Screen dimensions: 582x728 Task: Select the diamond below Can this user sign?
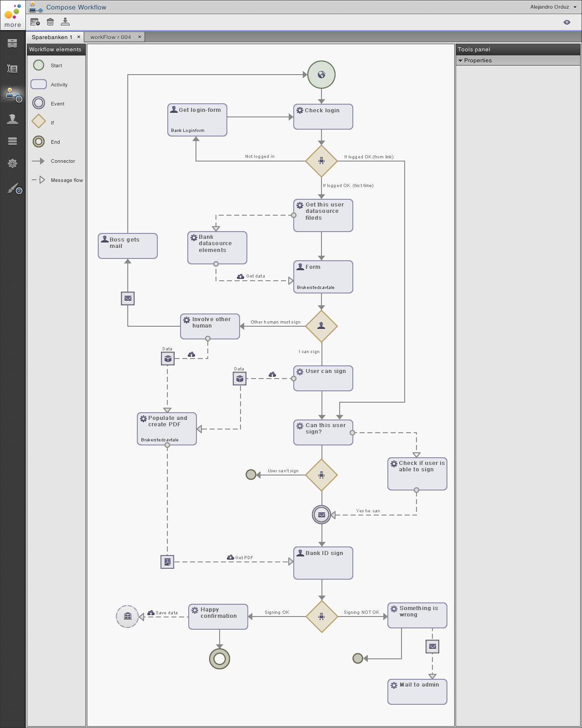pos(321,475)
